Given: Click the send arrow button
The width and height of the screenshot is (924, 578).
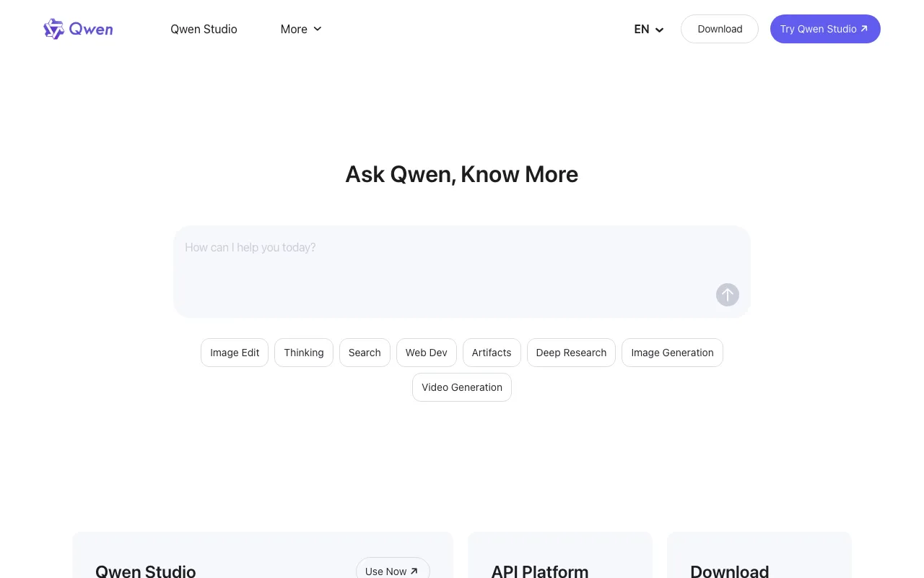Looking at the screenshot, I should pos(728,295).
